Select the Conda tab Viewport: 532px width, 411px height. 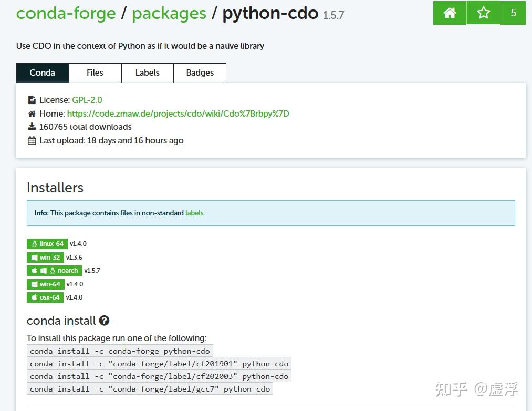pos(42,73)
